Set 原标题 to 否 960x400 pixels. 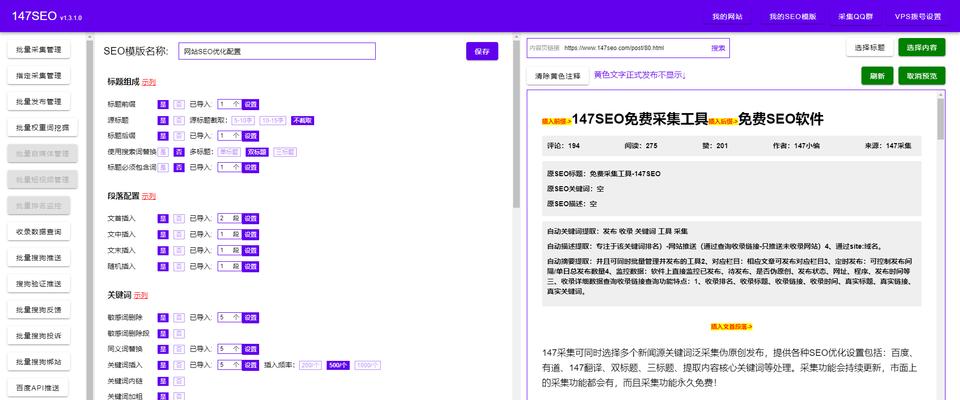[179, 120]
